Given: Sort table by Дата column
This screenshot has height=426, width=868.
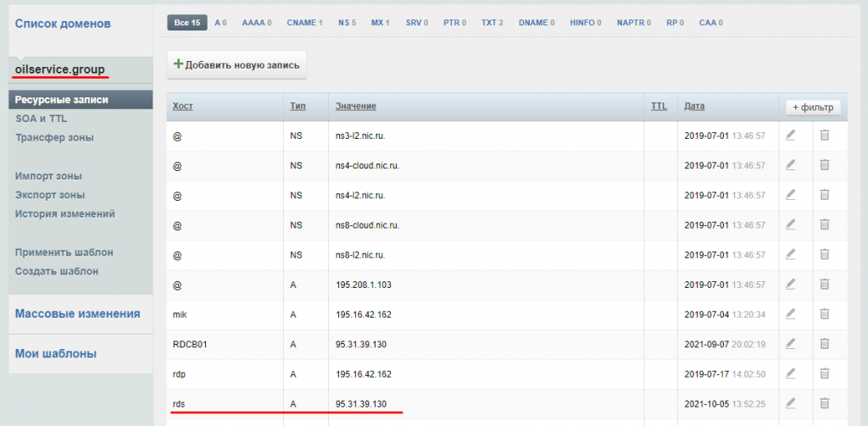Looking at the screenshot, I should 694,106.
